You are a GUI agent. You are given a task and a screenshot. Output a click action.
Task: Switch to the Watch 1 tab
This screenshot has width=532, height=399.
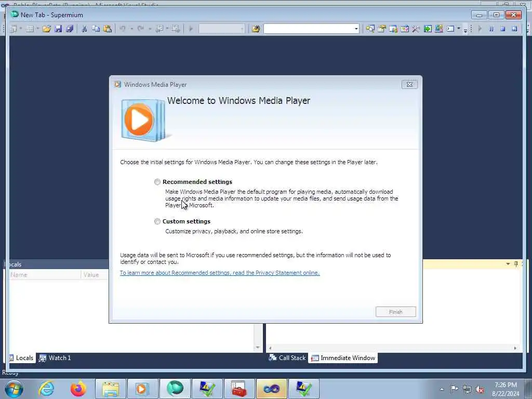pos(55,358)
